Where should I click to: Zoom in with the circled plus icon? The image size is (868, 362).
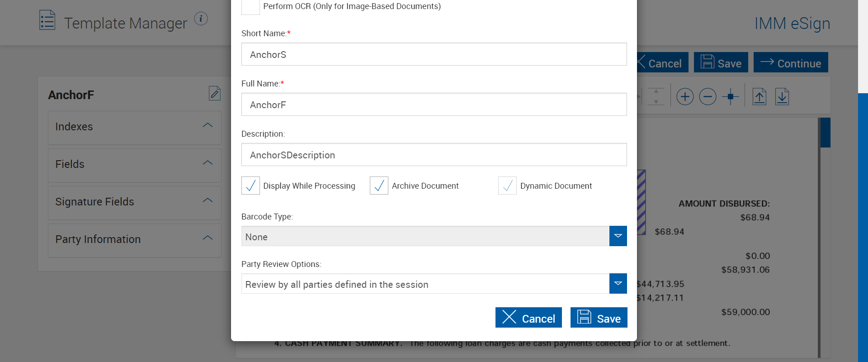[685, 96]
